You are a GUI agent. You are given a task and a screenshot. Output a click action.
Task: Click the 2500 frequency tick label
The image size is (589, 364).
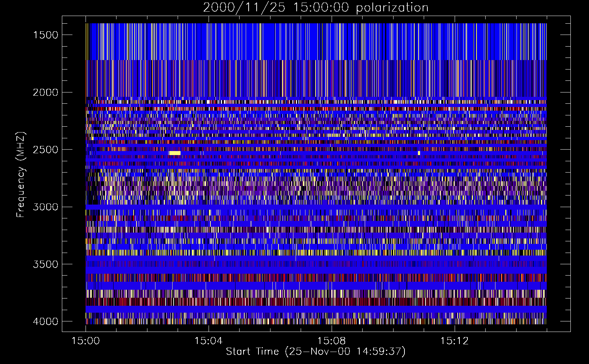coord(46,150)
